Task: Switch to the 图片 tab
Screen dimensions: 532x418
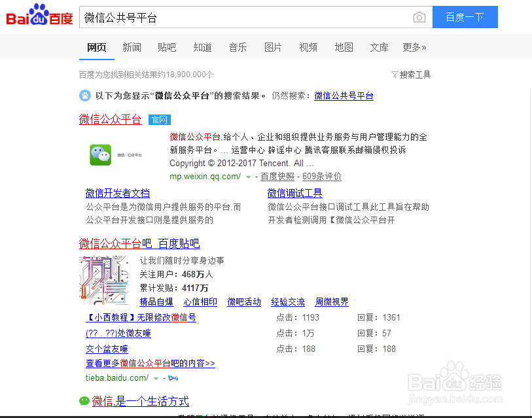Action: point(273,47)
